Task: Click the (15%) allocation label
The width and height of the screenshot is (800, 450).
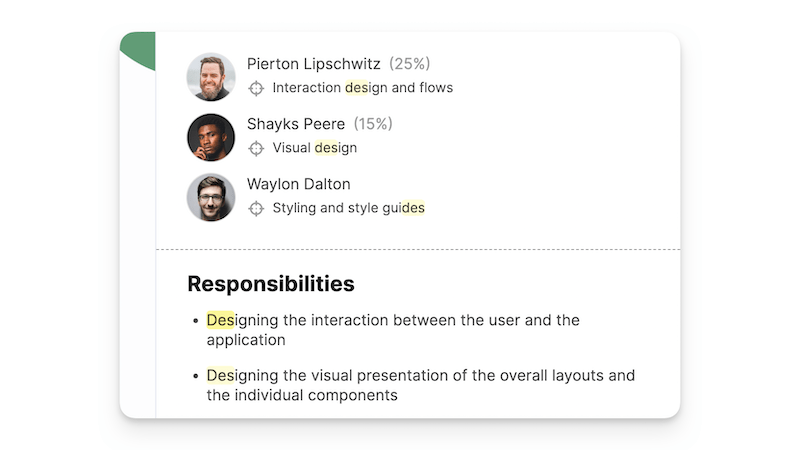Action: click(x=373, y=124)
